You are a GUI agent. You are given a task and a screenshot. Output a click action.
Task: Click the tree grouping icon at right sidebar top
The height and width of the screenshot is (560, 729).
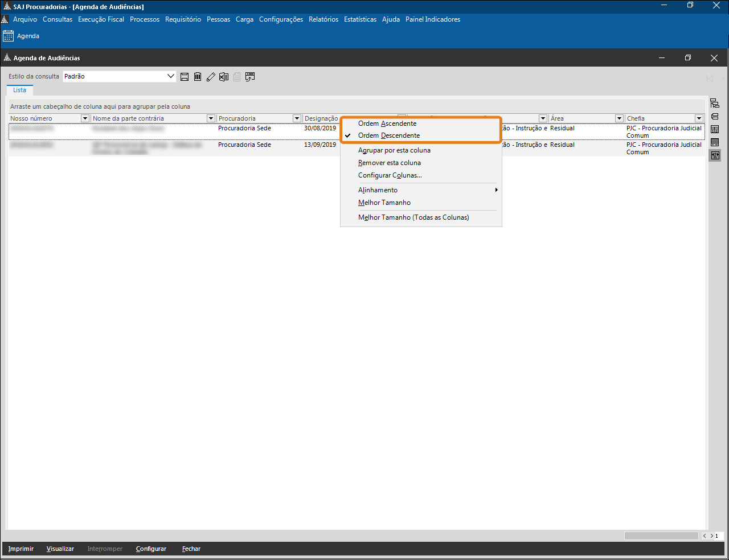pos(715,104)
